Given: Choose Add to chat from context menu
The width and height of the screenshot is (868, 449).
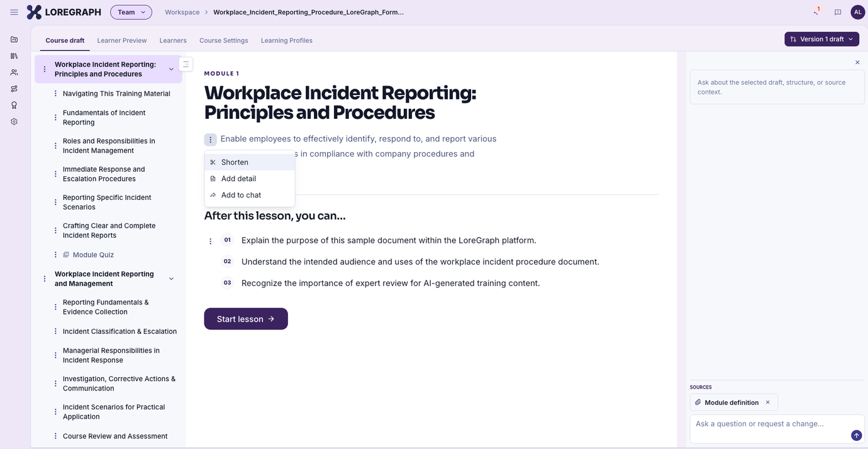Looking at the screenshot, I should [x=250, y=195].
